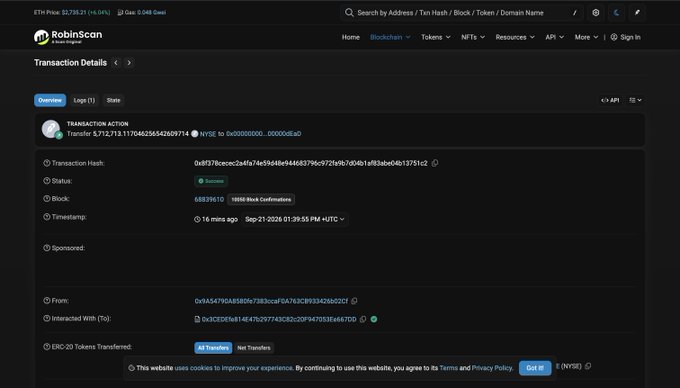Click Status help icon
Image resolution: width=680 pixels, height=388 pixels.
pos(47,181)
